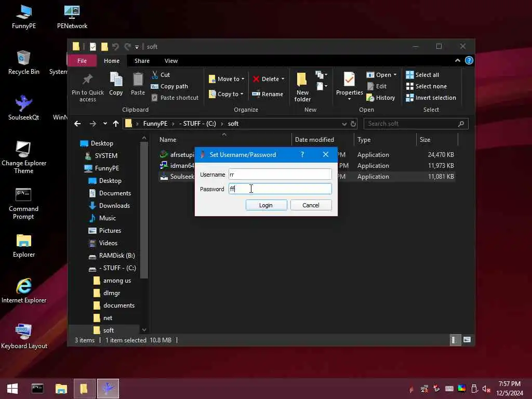Switch to the Share ribbon tab

pyautogui.click(x=142, y=61)
